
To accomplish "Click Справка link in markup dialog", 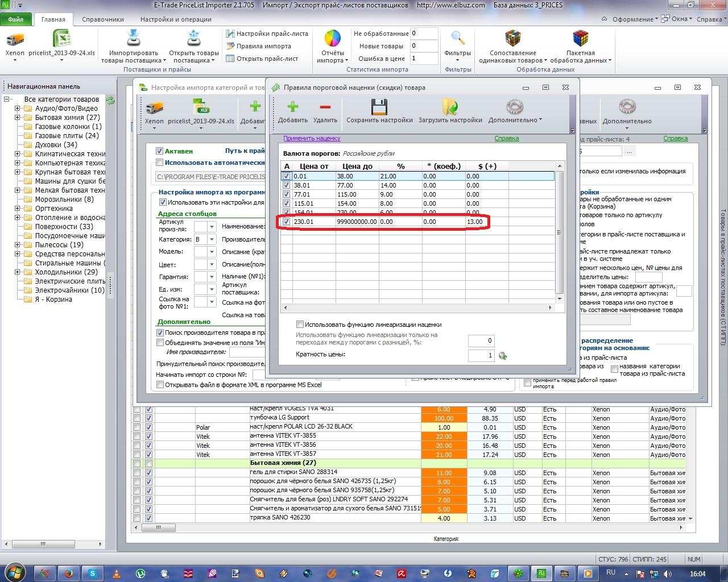I will tap(507, 138).
